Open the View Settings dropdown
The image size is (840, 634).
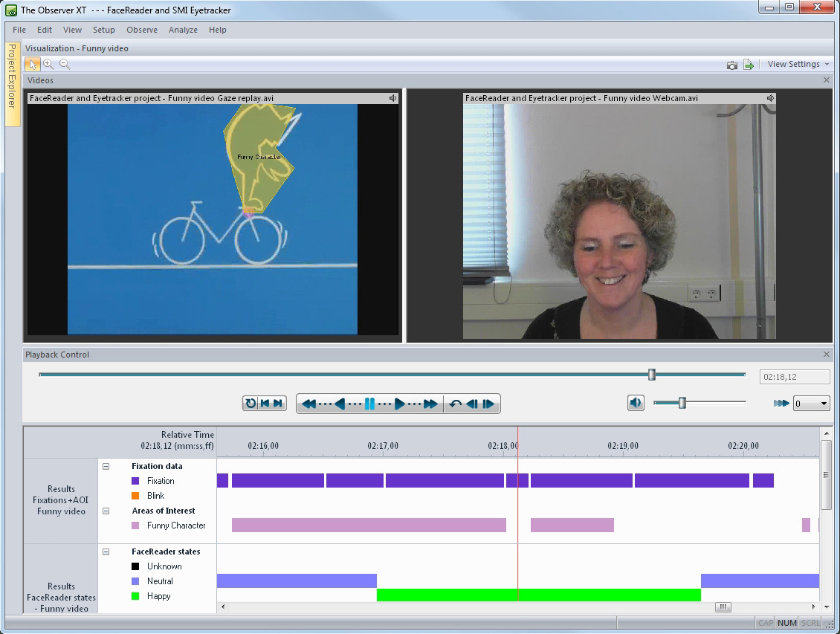(x=798, y=65)
